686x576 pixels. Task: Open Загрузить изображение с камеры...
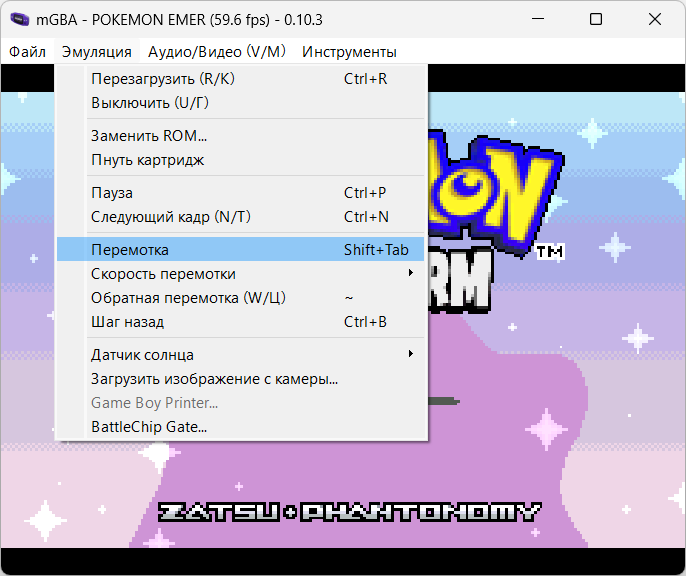coord(240,379)
